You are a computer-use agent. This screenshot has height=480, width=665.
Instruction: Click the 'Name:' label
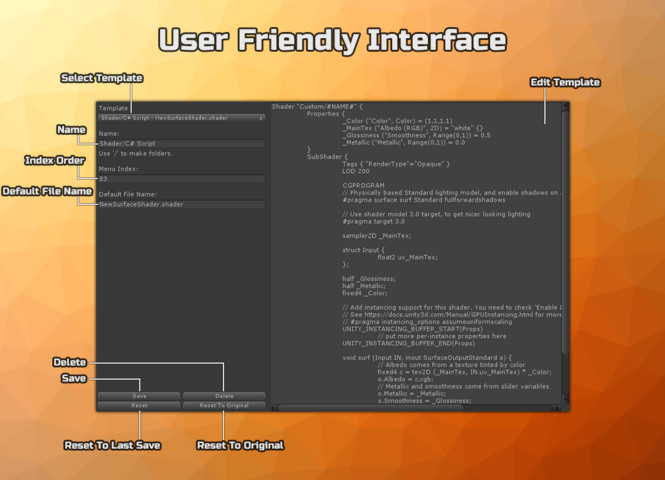click(x=109, y=134)
